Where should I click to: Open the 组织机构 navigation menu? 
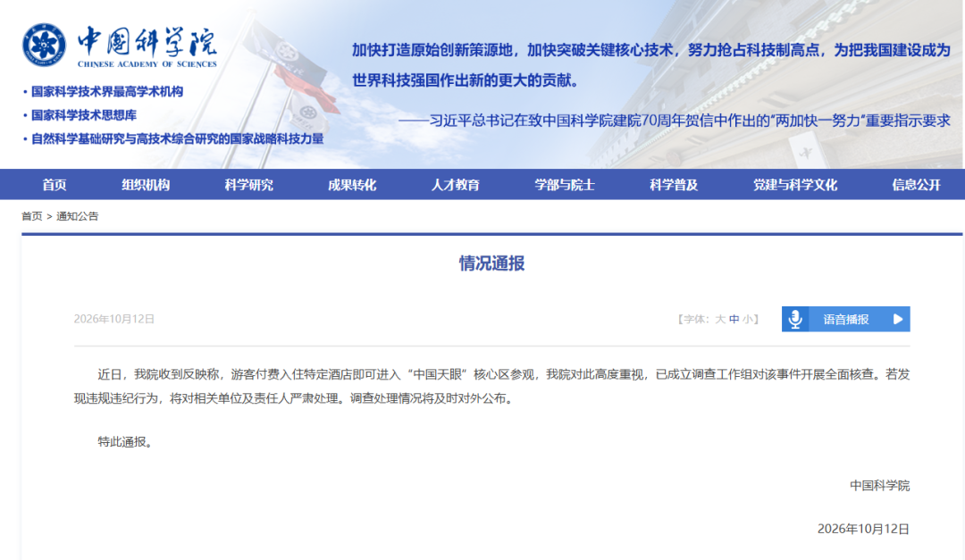coord(146,185)
